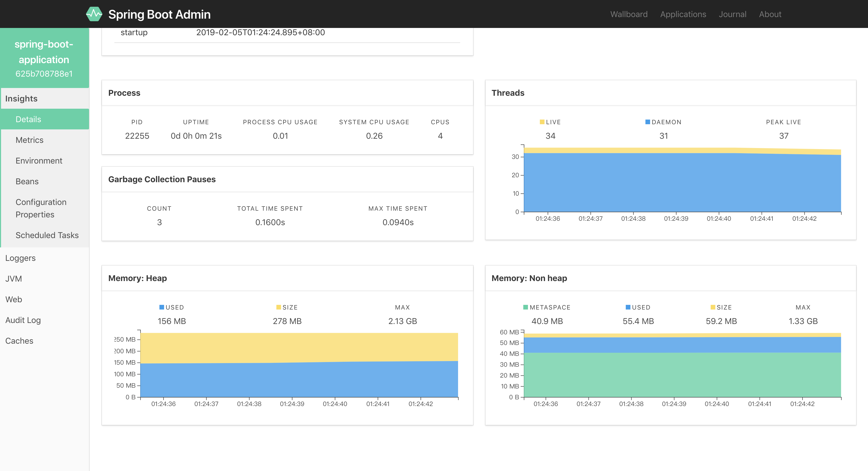The width and height of the screenshot is (868, 471).
Task: Open Configuration Properties in the sidebar
Action: (x=41, y=208)
